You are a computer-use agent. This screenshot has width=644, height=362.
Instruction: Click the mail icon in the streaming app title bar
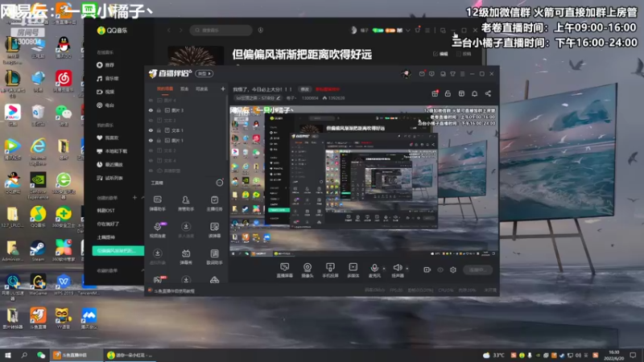pos(422,74)
